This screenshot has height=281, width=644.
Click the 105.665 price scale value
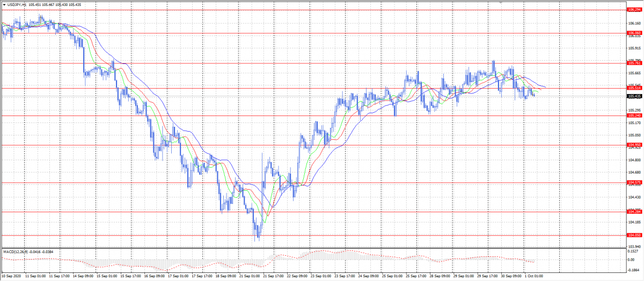[634, 73]
